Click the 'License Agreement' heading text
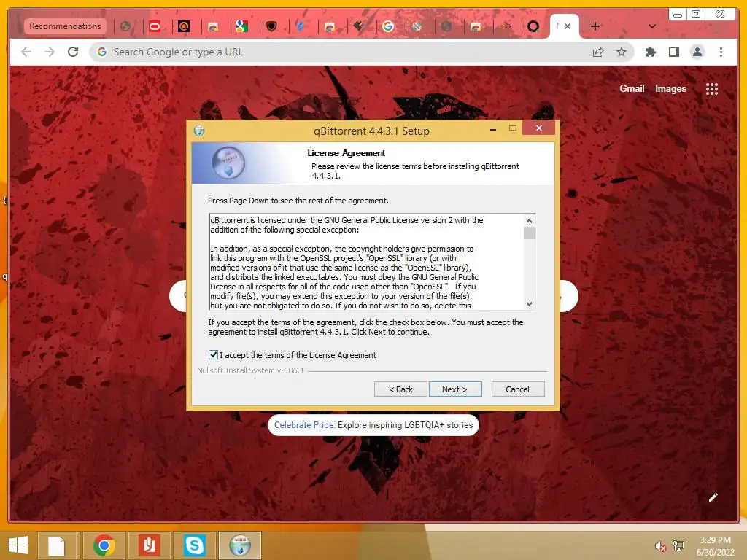747x560 pixels. (x=346, y=153)
